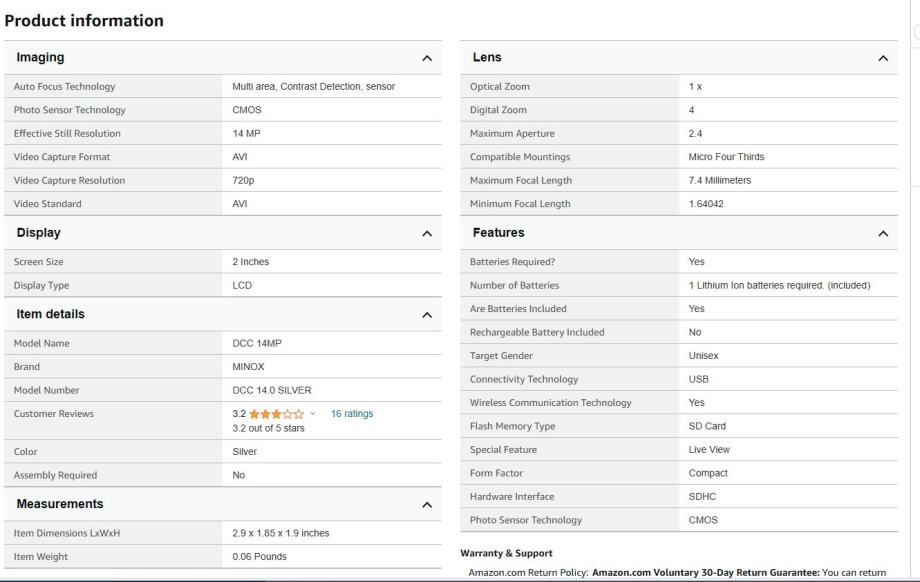Image resolution: width=920 pixels, height=582 pixels.
Task: Toggle the Display section header title
Action: 39,233
